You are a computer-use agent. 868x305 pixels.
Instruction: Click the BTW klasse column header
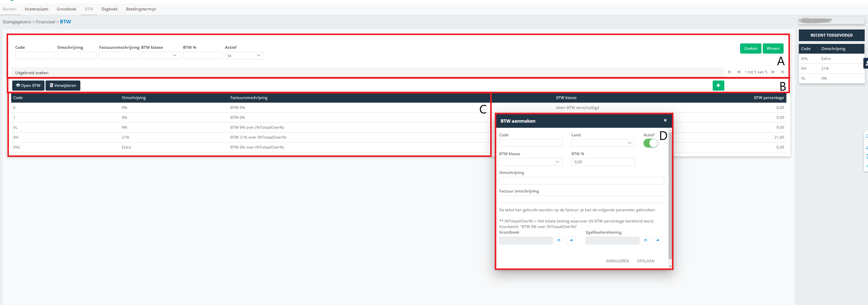(x=566, y=98)
